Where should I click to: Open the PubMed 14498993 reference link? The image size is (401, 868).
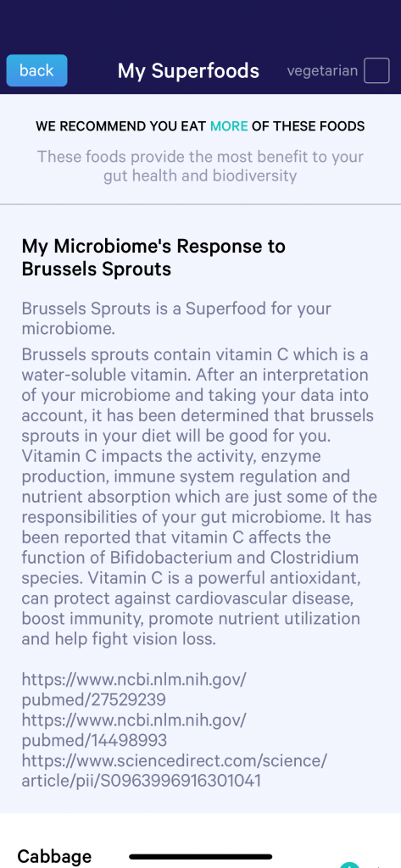tap(133, 730)
